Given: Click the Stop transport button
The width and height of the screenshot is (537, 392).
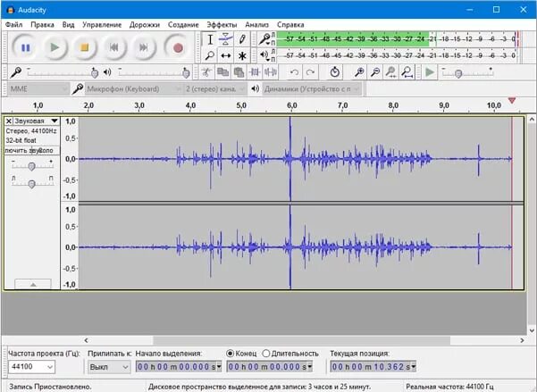Looking at the screenshot, I should click(84, 47).
